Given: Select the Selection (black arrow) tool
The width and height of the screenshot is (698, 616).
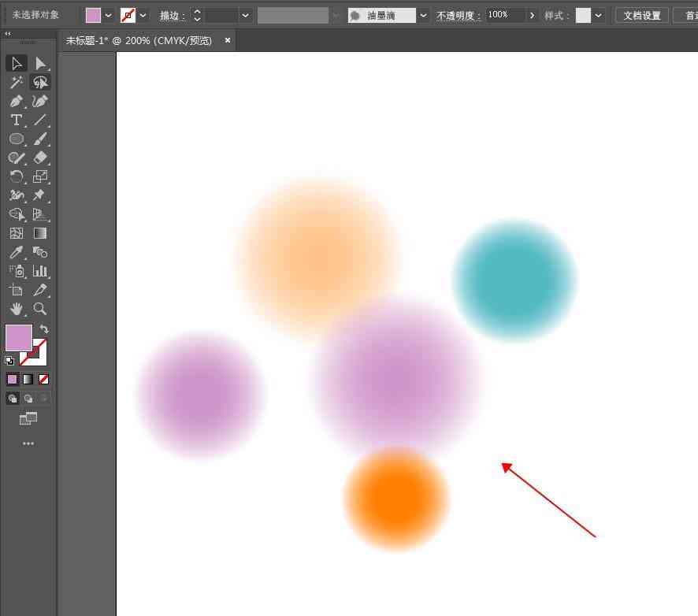Looking at the screenshot, I should click(x=17, y=63).
